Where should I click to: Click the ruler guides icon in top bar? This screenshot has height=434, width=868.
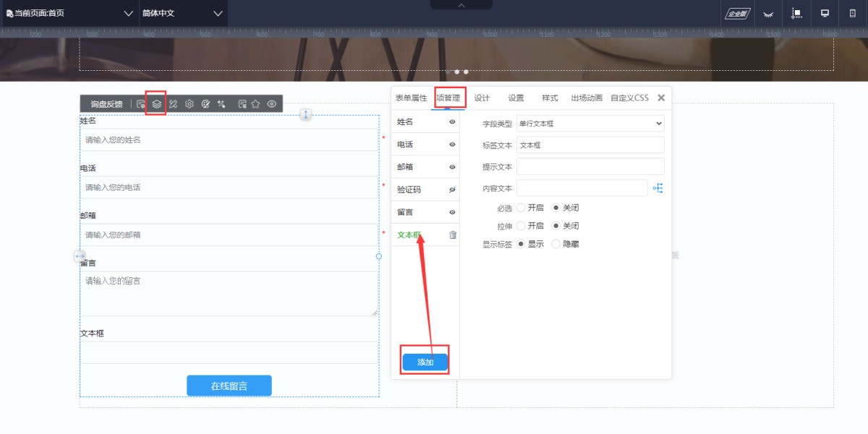pyautogui.click(x=796, y=13)
